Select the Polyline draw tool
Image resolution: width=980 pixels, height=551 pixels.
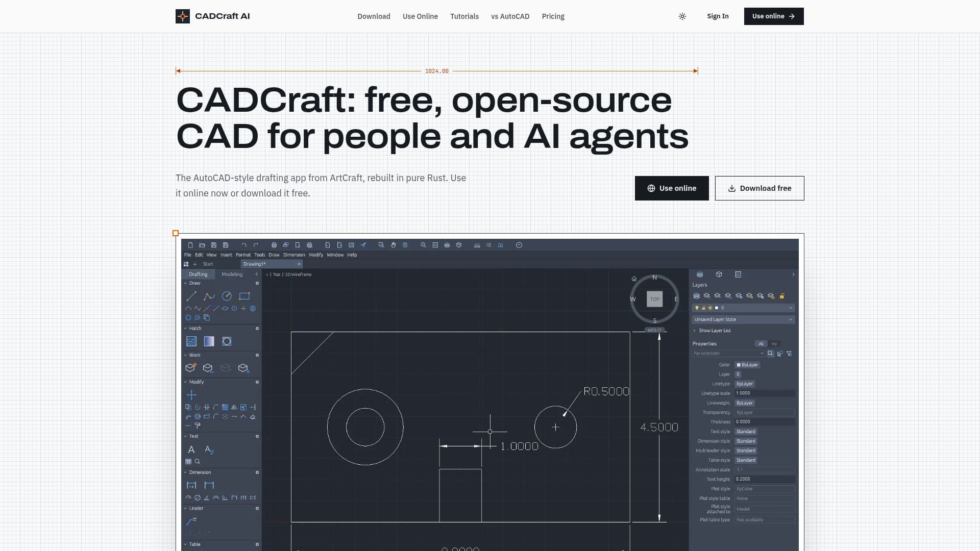click(209, 296)
